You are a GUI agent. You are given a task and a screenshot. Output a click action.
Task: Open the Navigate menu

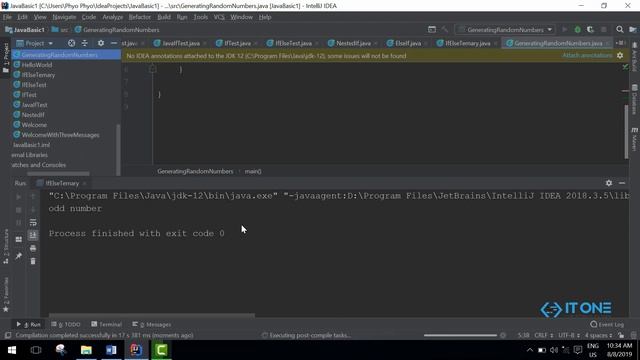point(64,17)
